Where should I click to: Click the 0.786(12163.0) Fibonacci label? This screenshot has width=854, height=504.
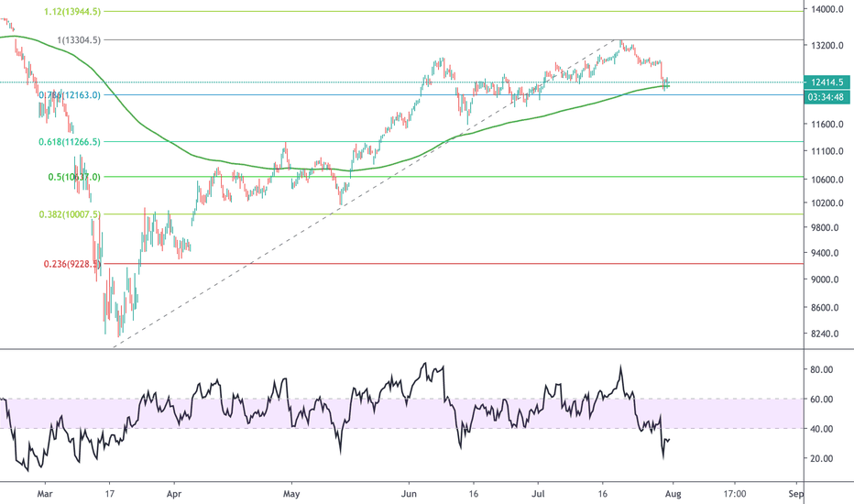point(69,94)
